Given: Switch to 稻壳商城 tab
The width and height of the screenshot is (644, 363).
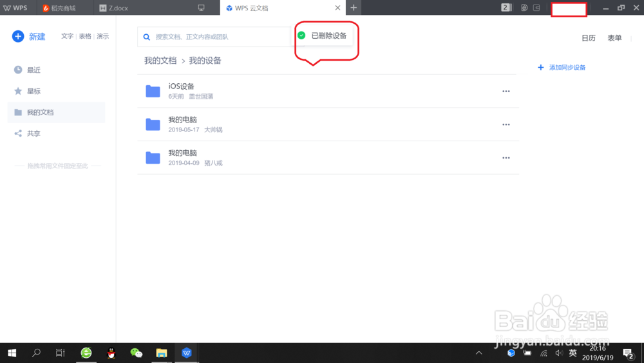Looking at the screenshot, I should (x=59, y=8).
